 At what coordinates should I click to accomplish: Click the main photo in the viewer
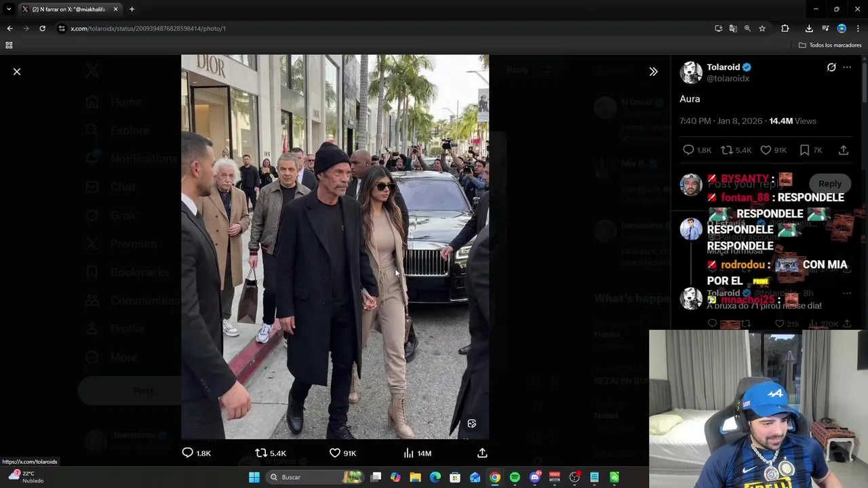tap(335, 247)
